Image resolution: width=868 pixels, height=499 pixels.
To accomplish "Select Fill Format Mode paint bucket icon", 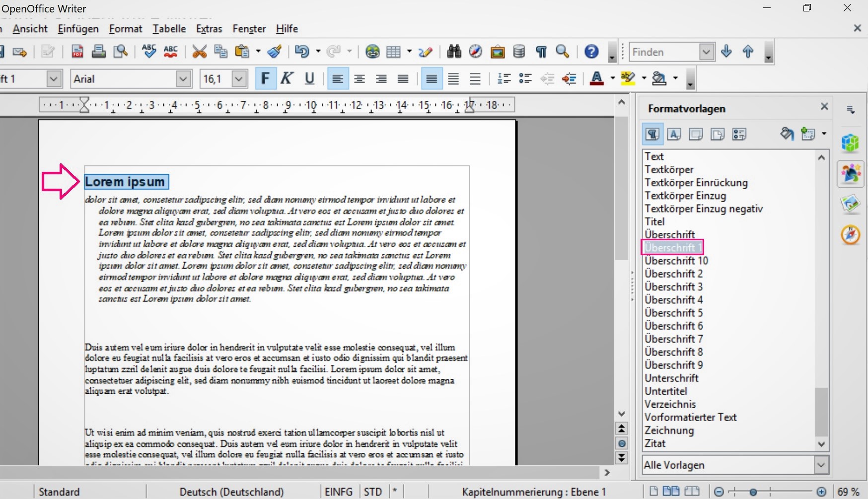I will 787,134.
